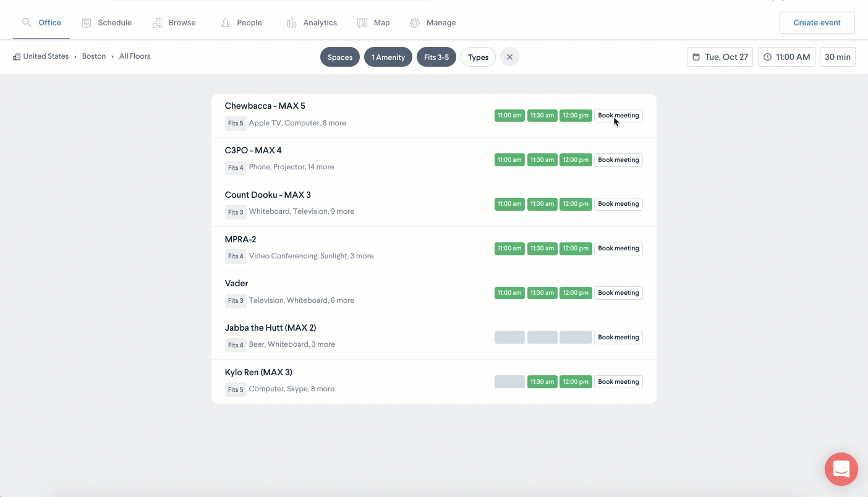Open the Types filter
The height and width of the screenshot is (497, 868).
coord(478,57)
